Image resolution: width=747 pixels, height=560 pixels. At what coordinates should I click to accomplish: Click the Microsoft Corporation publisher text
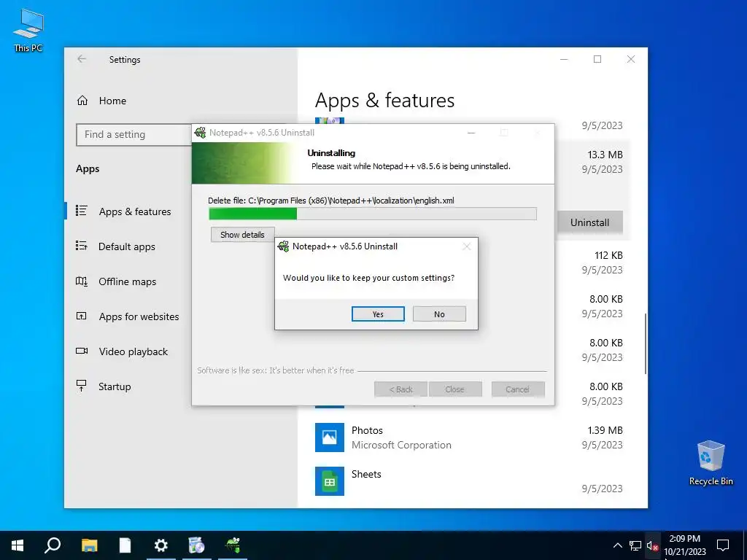401,446
